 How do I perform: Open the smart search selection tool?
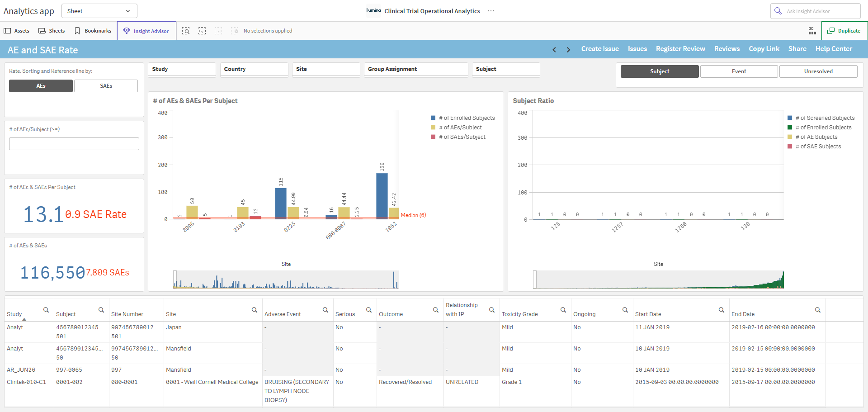click(x=186, y=31)
